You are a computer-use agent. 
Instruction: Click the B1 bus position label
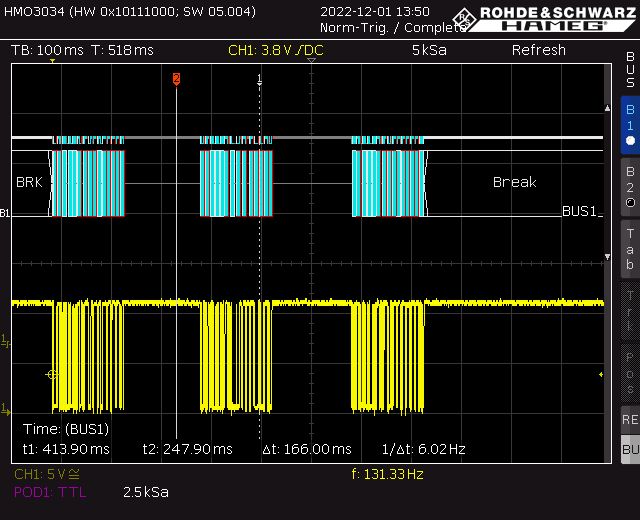5,213
